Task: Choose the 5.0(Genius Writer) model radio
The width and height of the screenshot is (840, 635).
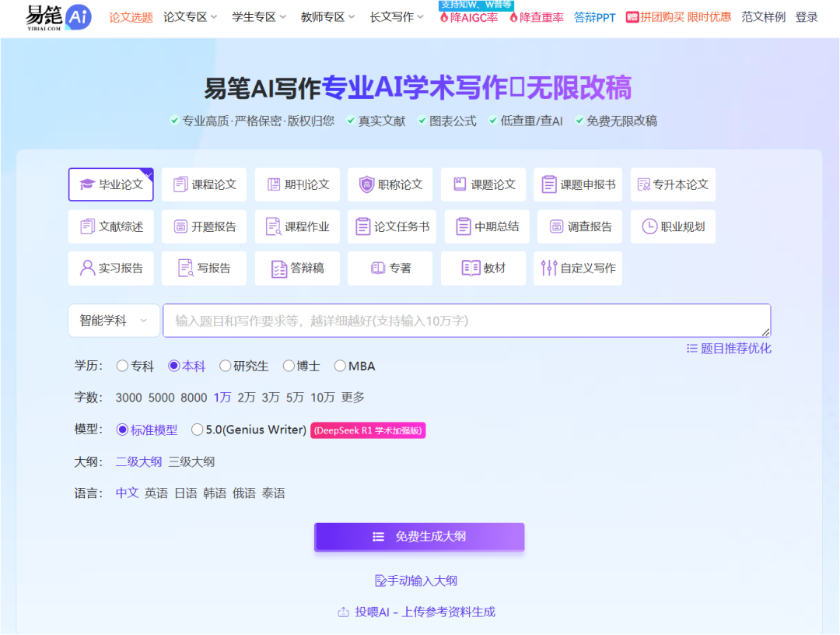Action: coord(197,430)
